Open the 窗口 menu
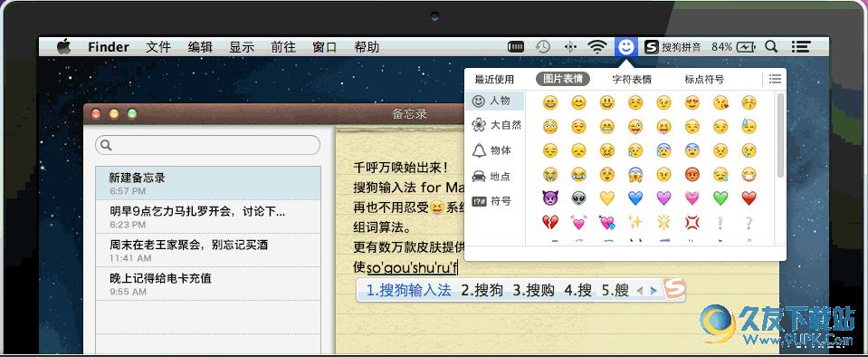The width and height of the screenshot is (868, 357). click(325, 47)
